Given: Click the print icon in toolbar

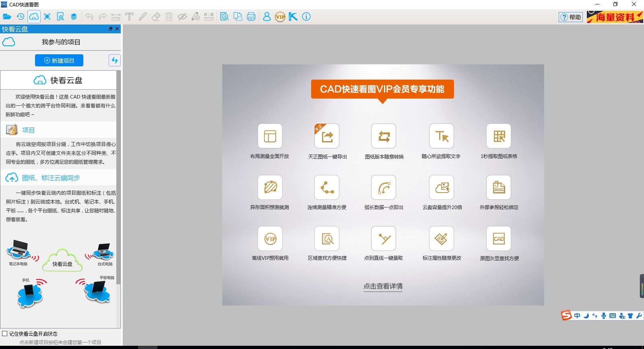Looking at the screenshot, I should pyautogui.click(x=251, y=17).
